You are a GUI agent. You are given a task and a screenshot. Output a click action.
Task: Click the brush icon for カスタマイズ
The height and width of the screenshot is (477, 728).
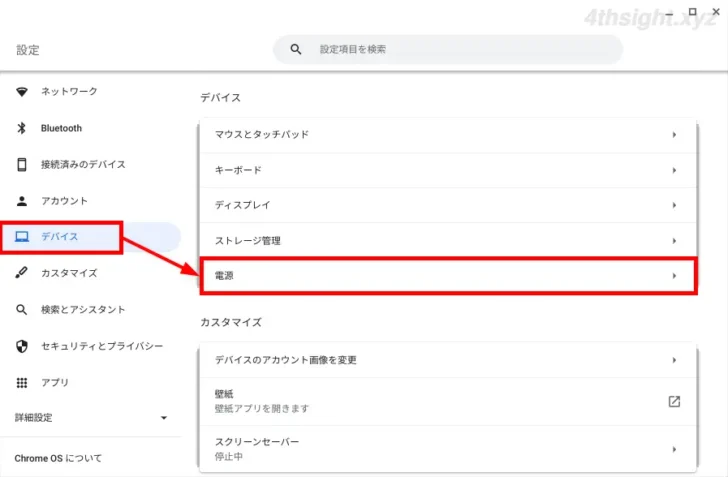pyautogui.click(x=21, y=273)
